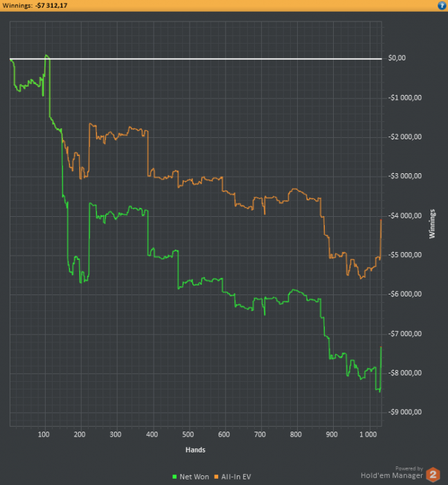The image size is (448, 485).
Task: Toggle the Net Won series label
Action: tap(192, 476)
